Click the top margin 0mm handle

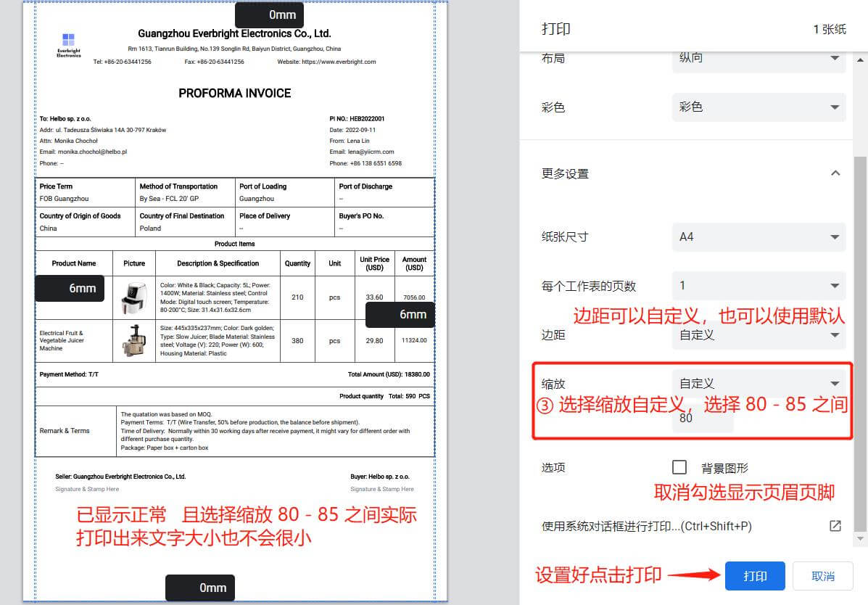[269, 15]
